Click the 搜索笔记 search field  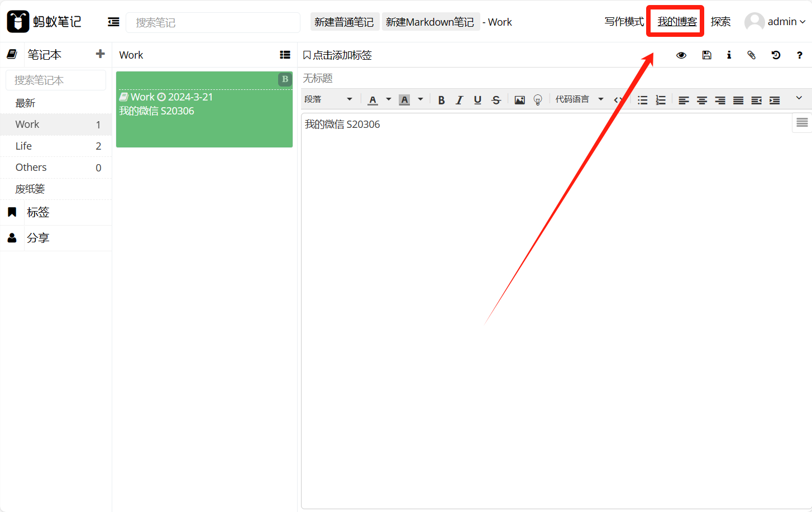(x=213, y=22)
